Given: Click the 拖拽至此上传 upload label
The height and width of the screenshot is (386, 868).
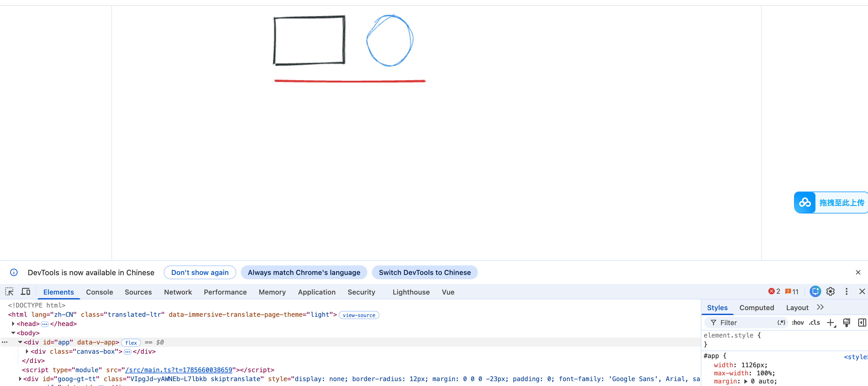Looking at the screenshot, I should tap(841, 203).
